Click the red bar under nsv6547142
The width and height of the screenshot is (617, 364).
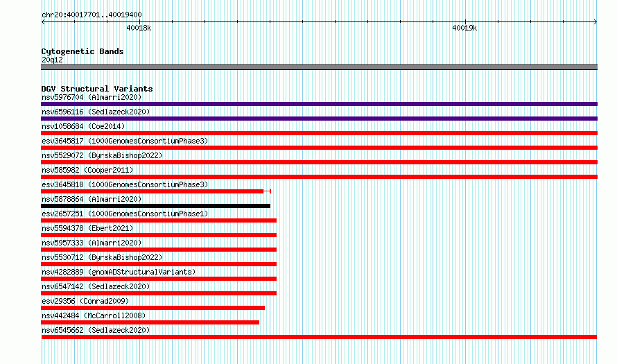(159, 293)
